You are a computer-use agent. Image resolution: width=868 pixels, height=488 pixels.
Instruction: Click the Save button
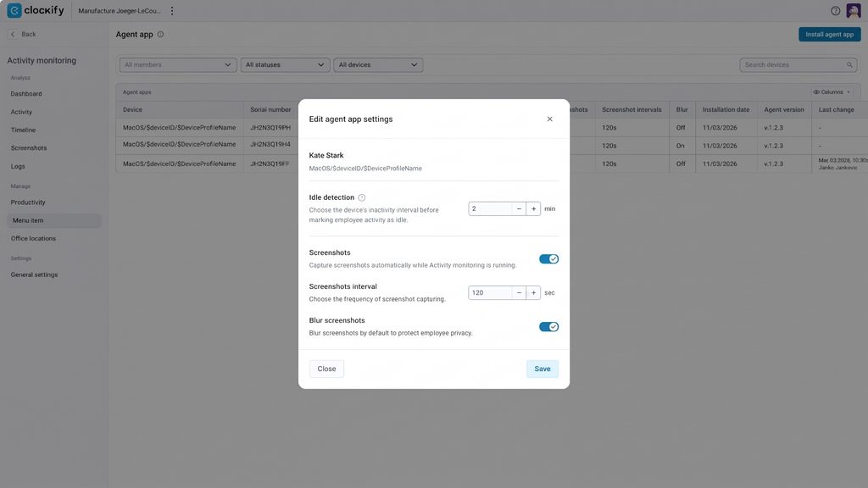click(542, 369)
